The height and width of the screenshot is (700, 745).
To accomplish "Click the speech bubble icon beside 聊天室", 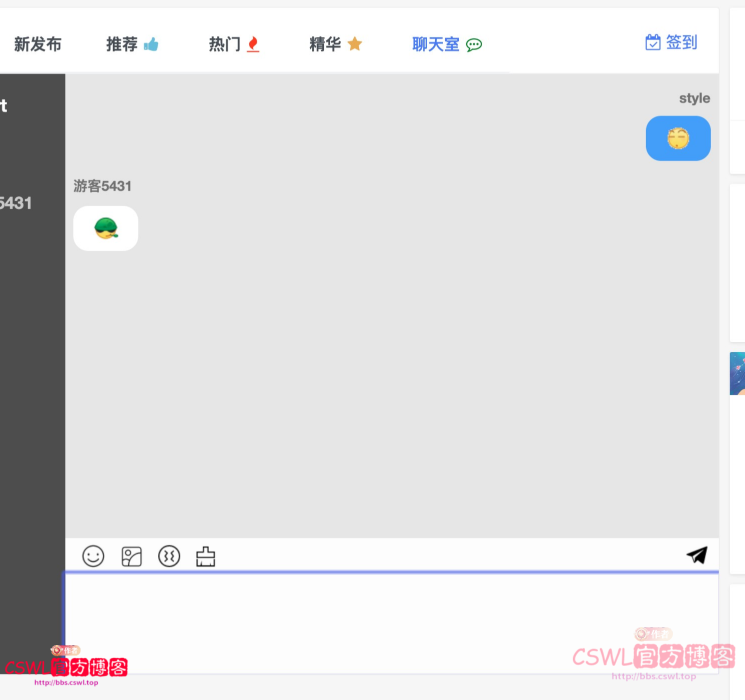I will [473, 44].
